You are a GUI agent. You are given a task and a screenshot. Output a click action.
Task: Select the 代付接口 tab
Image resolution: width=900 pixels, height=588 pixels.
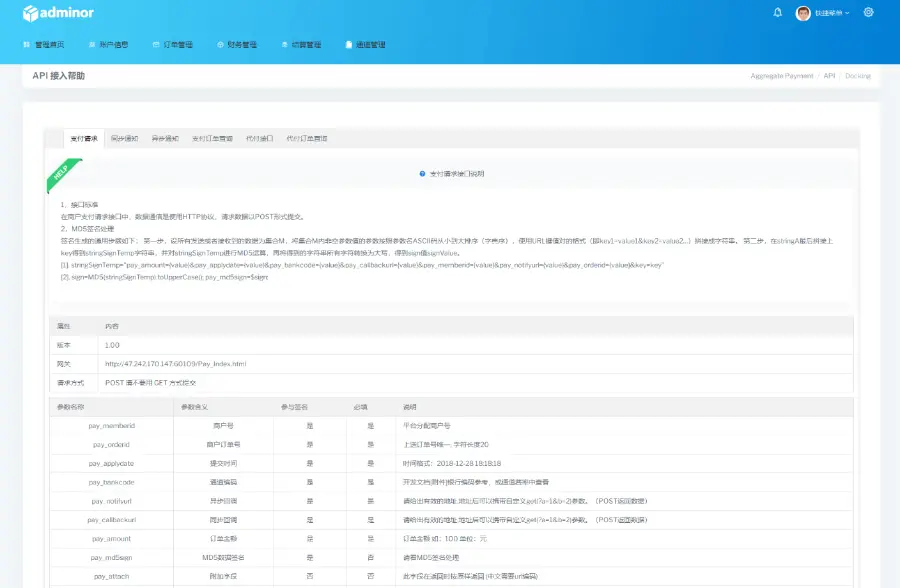260,138
